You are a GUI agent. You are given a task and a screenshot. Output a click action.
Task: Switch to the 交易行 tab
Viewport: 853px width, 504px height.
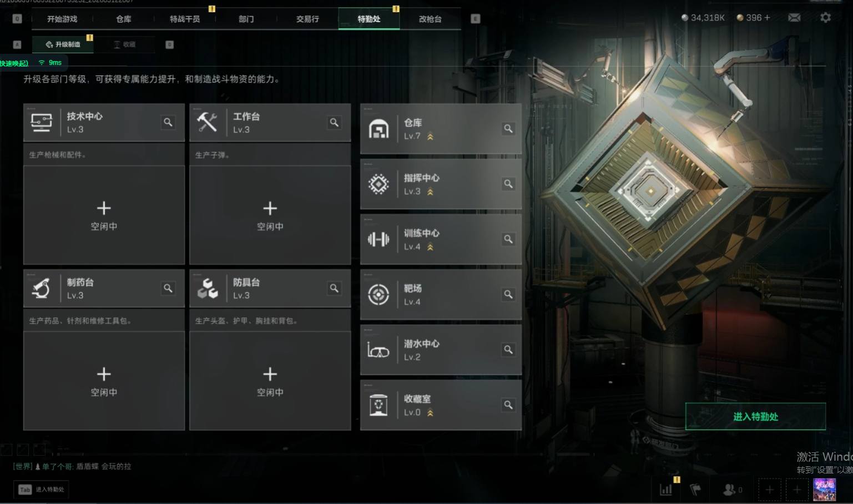pyautogui.click(x=307, y=19)
